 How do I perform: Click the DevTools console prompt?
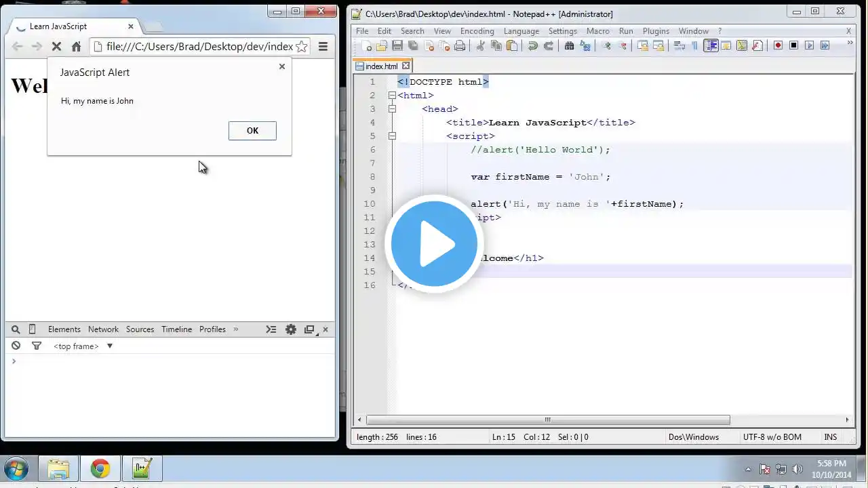point(170,361)
